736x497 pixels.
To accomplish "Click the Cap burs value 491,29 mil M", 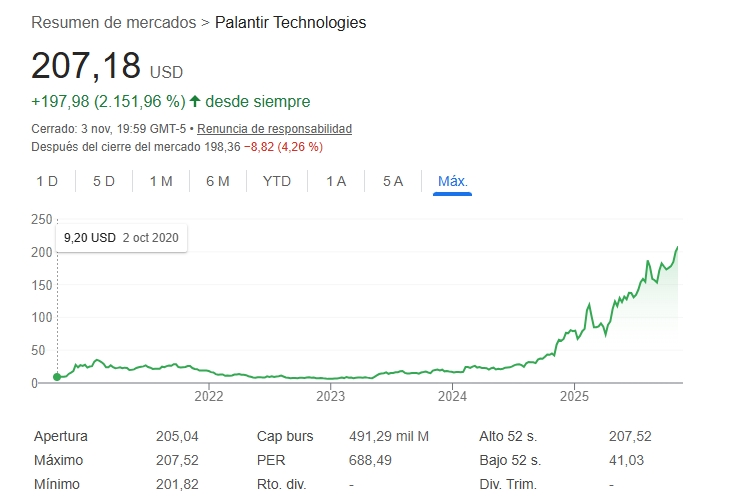I will [387, 436].
